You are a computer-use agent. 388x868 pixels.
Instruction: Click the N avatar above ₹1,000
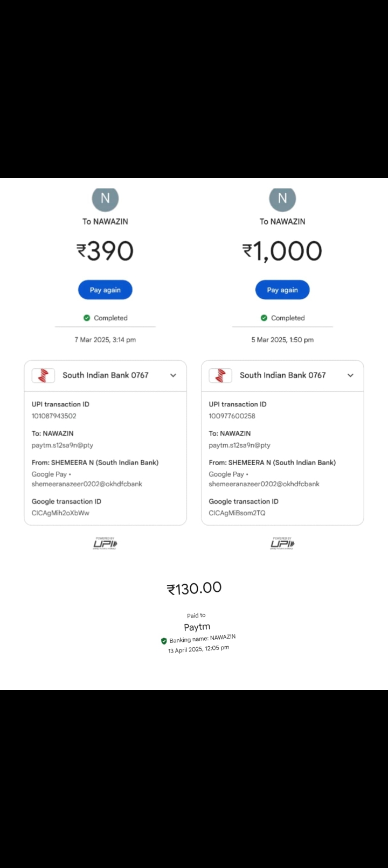click(x=282, y=199)
